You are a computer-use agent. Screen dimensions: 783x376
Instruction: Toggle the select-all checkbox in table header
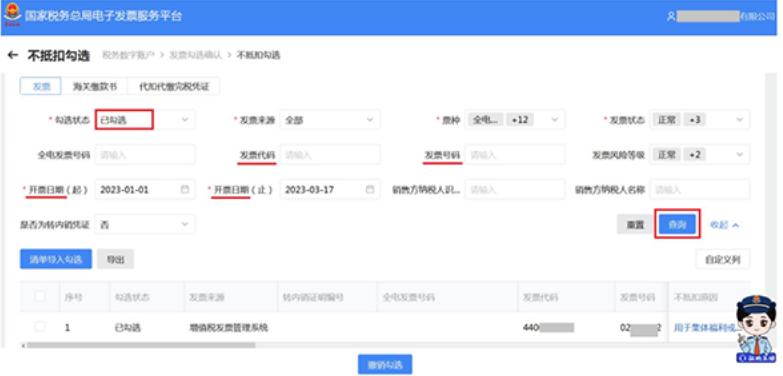(x=39, y=297)
